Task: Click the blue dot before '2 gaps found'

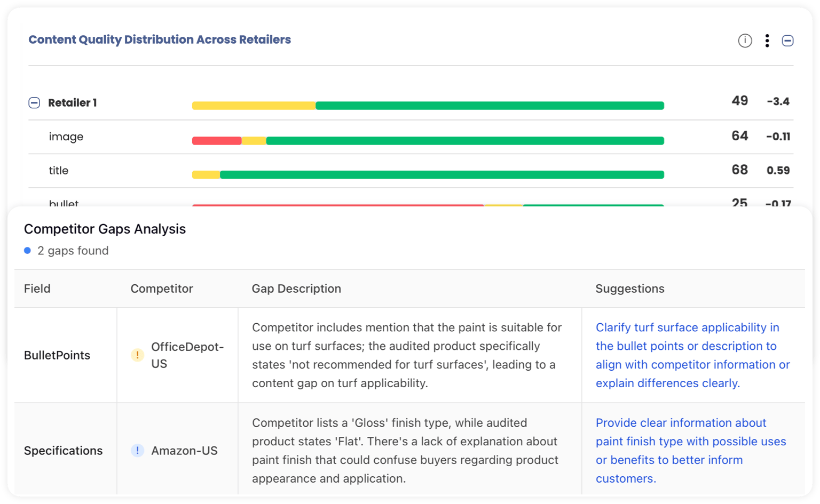Action: (x=27, y=250)
